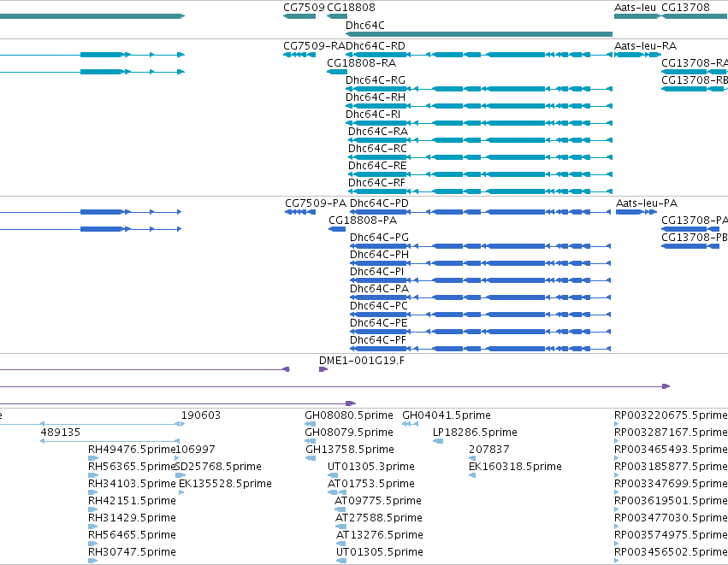Click the 190603 feature label

pos(200,415)
